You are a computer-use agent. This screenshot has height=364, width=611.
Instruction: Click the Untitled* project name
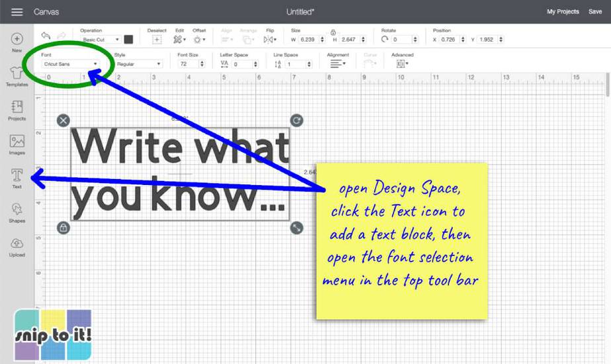[x=300, y=12]
